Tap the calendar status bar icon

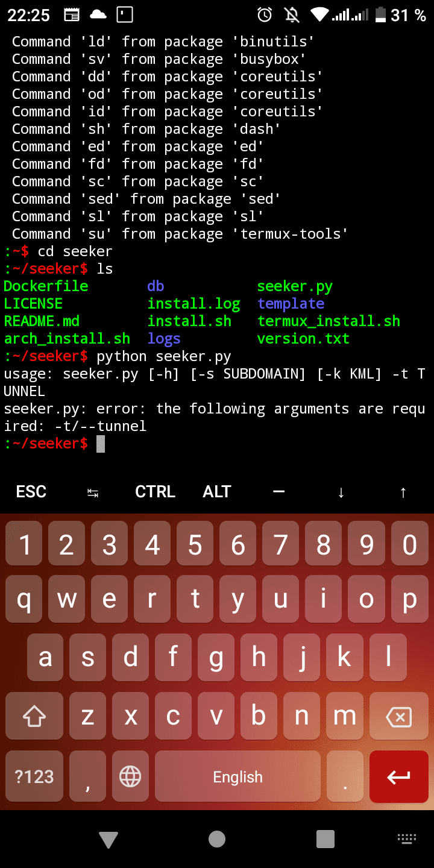(71, 14)
